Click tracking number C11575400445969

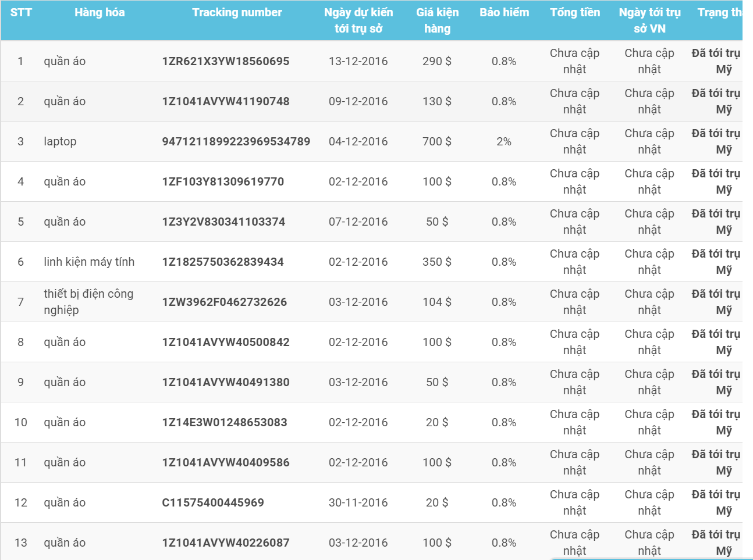213,502
